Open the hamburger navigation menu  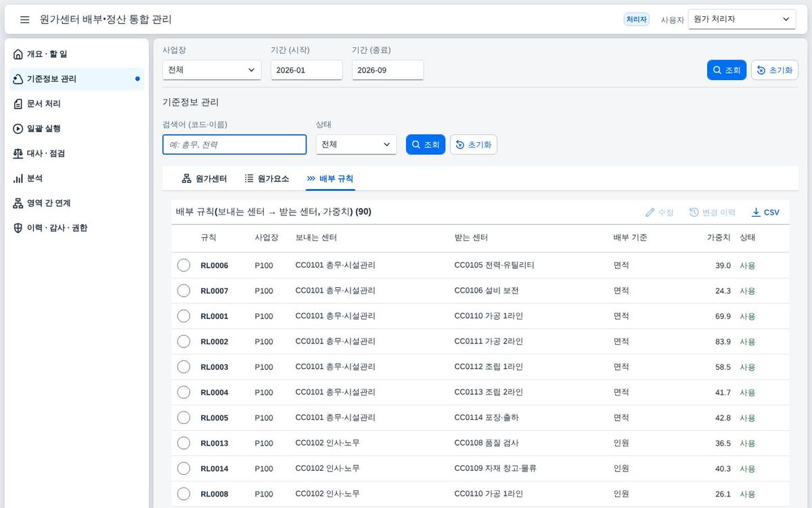click(25, 20)
